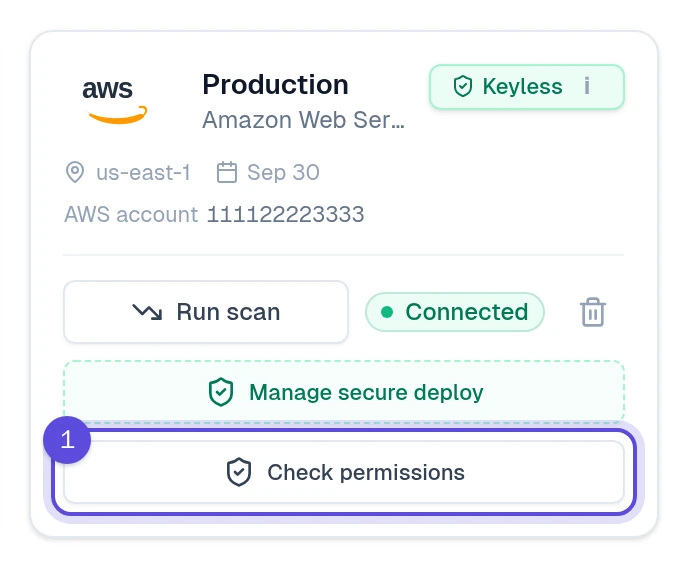Click the shield icon in the Keyless badge
Viewport: 688px width, 568px height.
(462, 86)
